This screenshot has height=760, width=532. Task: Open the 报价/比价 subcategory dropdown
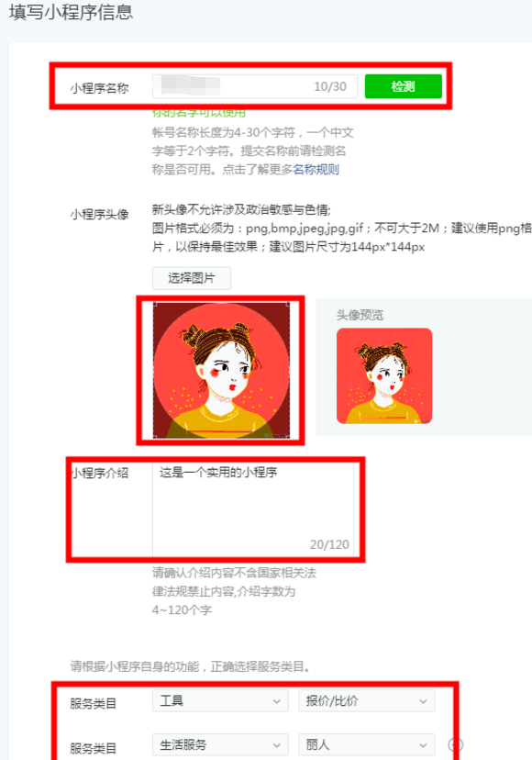click(367, 701)
